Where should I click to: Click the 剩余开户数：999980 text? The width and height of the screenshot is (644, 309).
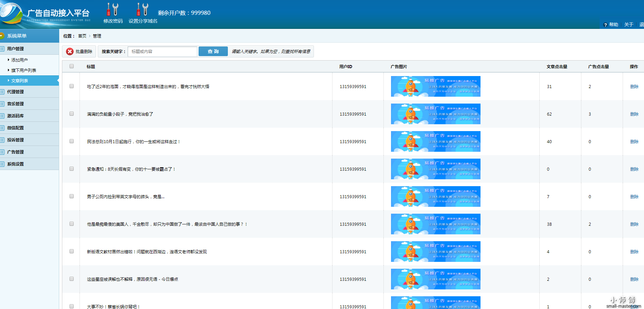184,13
